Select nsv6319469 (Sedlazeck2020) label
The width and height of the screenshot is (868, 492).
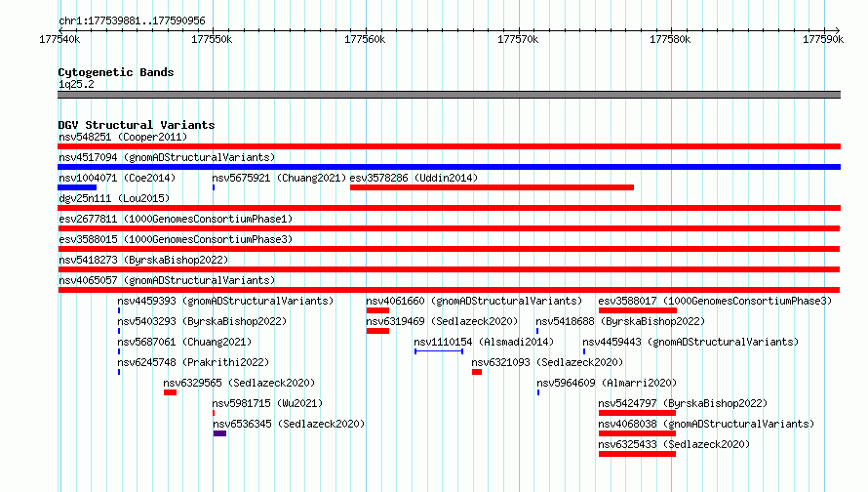click(x=442, y=321)
